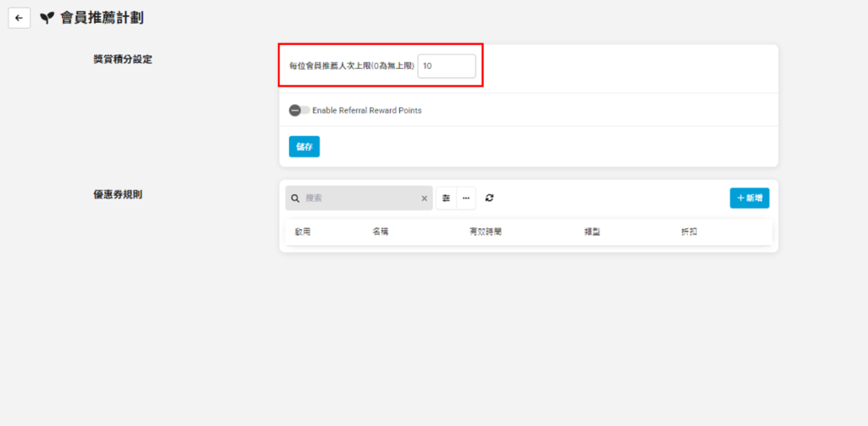This screenshot has width=868, height=426.
Task: Sort by the 啟用 column header
Action: (x=303, y=232)
